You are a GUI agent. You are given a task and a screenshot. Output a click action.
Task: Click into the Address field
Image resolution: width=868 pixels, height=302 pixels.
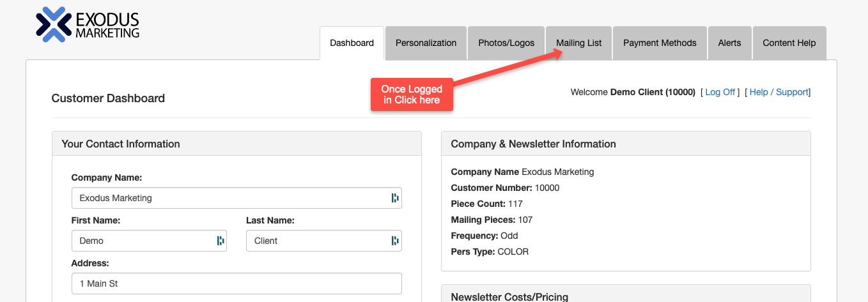coord(236,283)
